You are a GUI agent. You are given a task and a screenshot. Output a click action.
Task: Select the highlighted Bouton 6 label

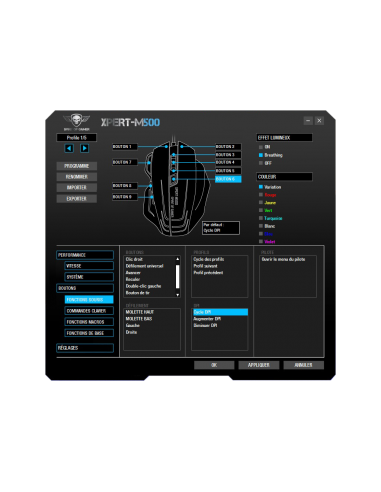(228, 179)
